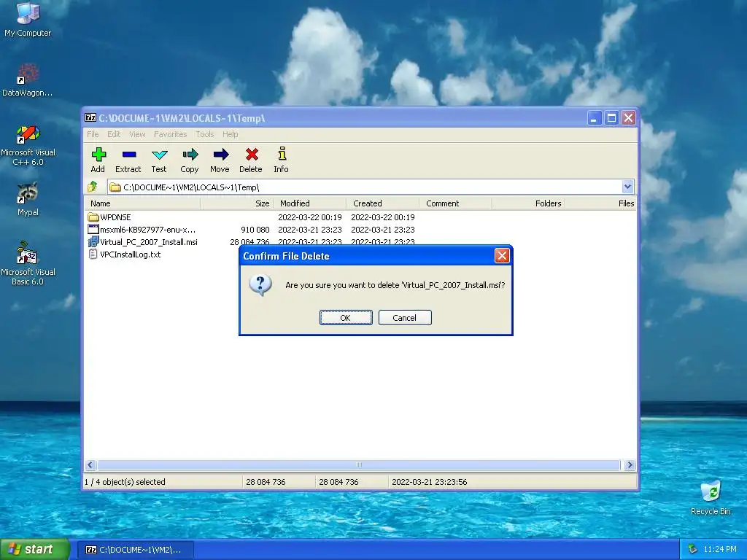Screen dimensions: 747x560
Task: Go up one folder level arrow
Action: tap(93, 187)
